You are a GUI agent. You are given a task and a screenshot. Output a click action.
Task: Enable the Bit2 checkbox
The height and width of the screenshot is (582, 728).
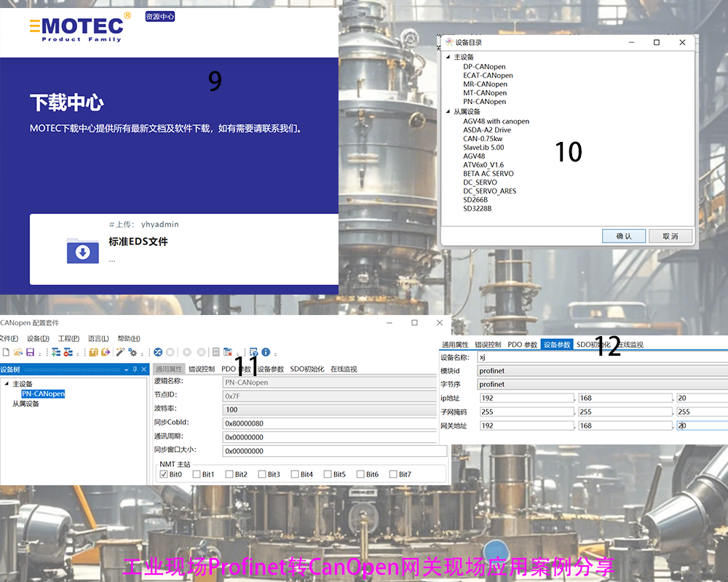click(229, 474)
